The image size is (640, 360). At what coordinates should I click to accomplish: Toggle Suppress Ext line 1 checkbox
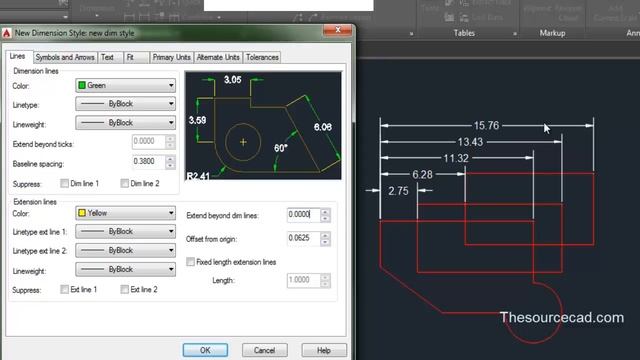coord(64,289)
